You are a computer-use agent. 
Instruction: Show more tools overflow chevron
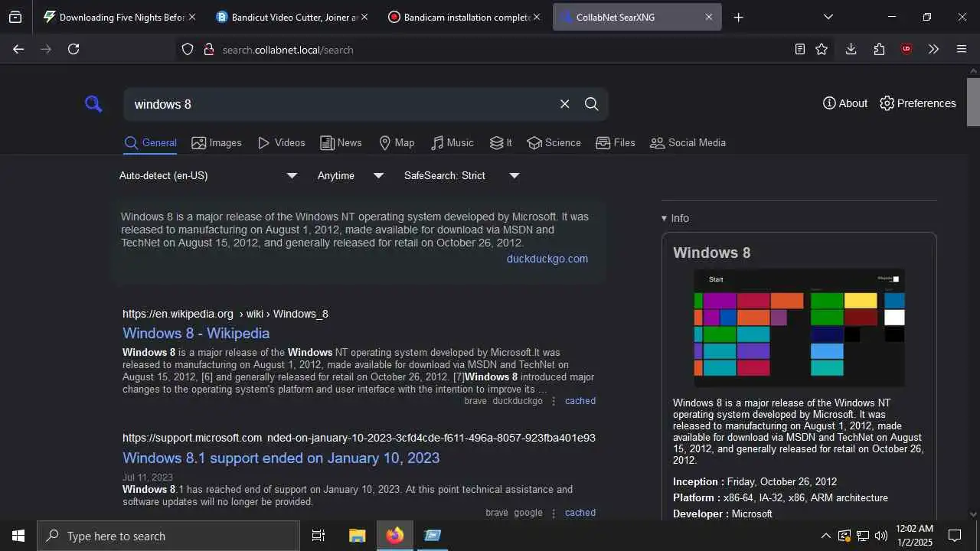click(x=933, y=49)
